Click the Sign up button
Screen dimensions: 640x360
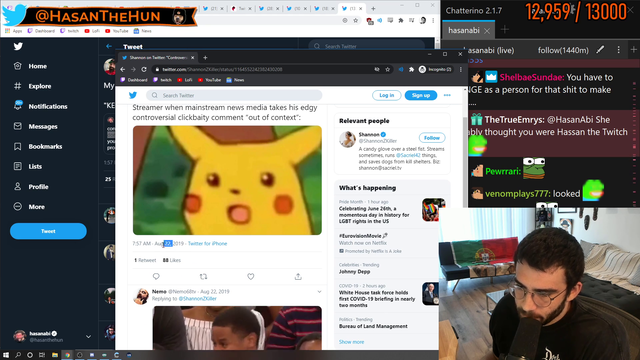point(420,95)
